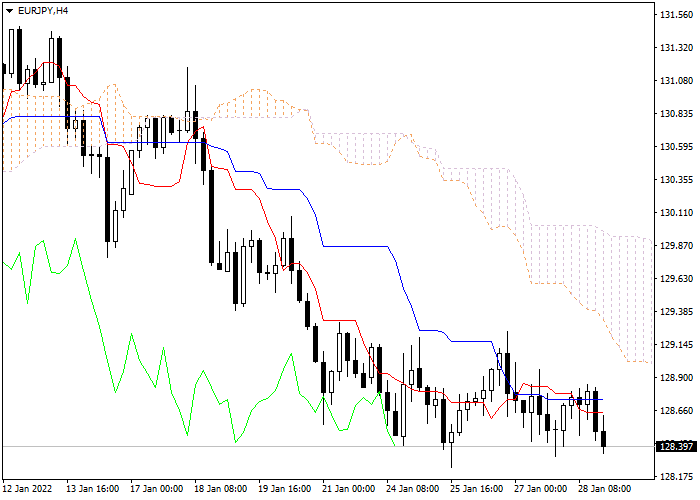700x500 pixels.
Task: Click the 131.320 price scale value
Action: pyautogui.click(x=676, y=48)
